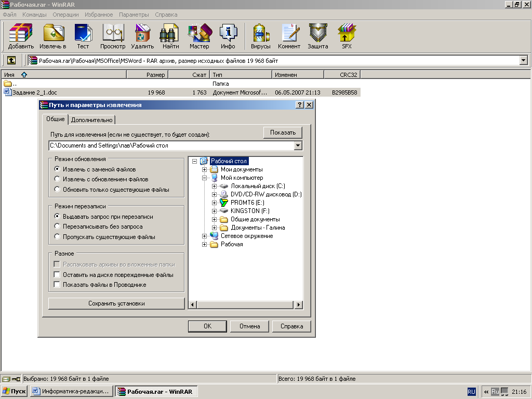This screenshot has width=532, height=399.
Task: Click the tree's left scroll arrow
Action: (192, 304)
